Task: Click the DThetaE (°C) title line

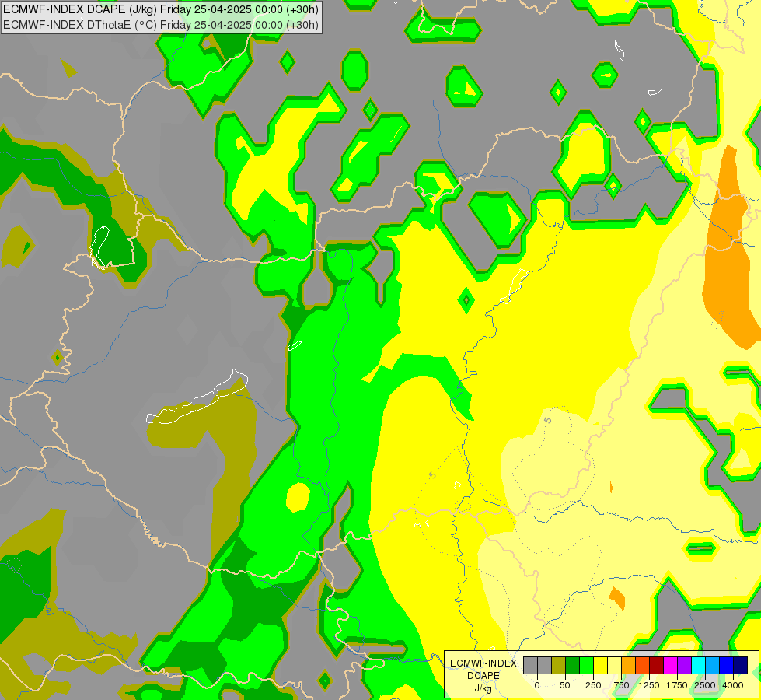Action: coord(161,24)
